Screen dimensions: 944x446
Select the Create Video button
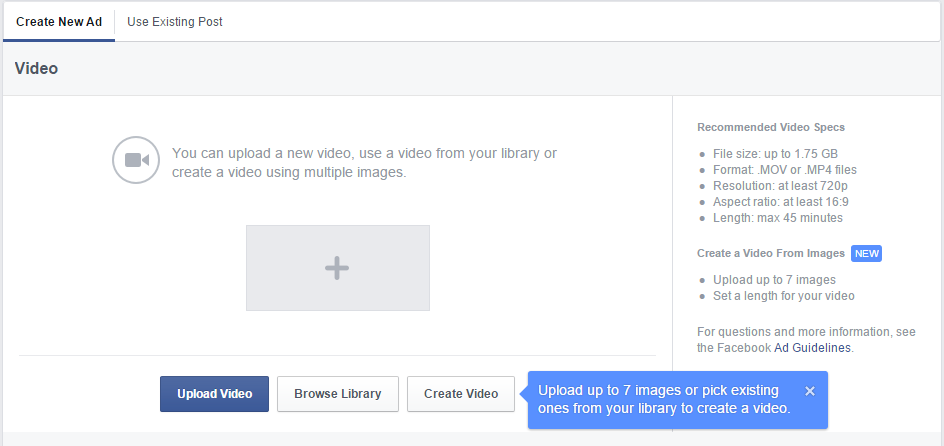tap(460, 394)
